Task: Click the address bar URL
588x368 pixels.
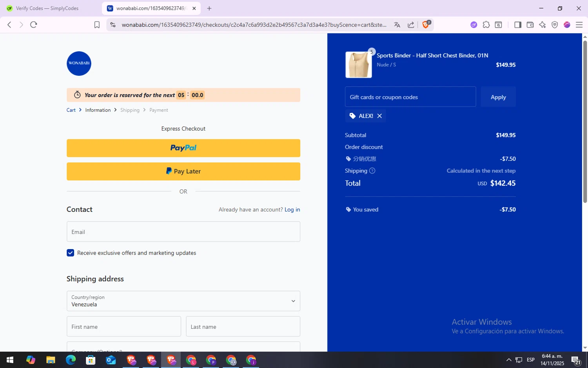Action: click(x=254, y=25)
